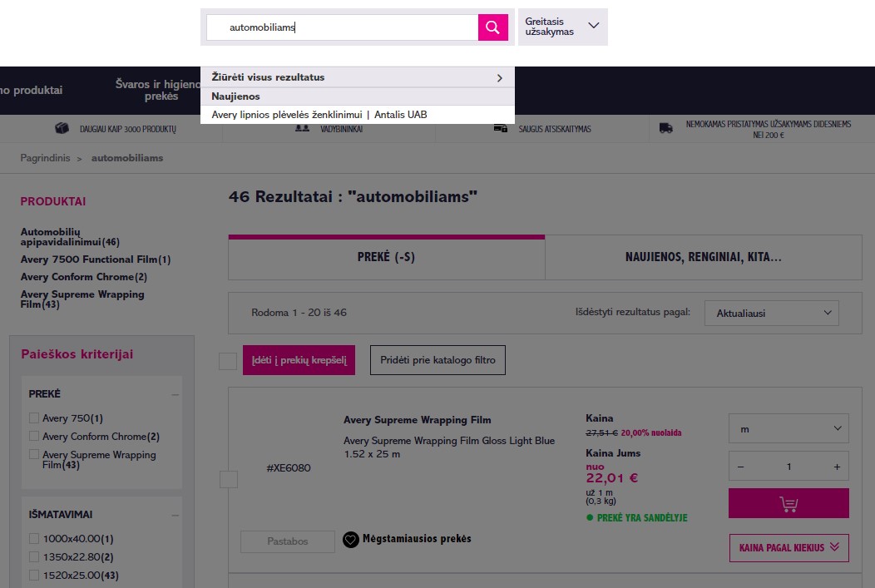This screenshot has width=875, height=588.
Task: Open Avery Supreme Wrapping Film(43) sidebar category
Action: click(x=82, y=299)
